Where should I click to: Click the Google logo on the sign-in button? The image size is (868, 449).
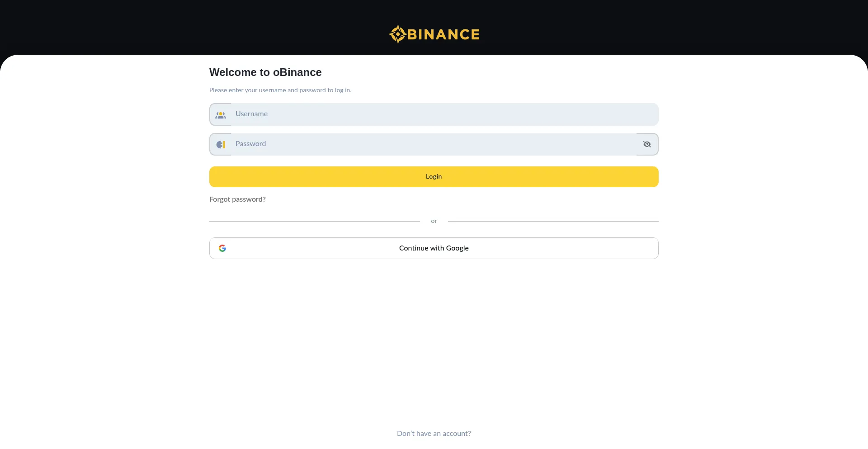point(223,248)
